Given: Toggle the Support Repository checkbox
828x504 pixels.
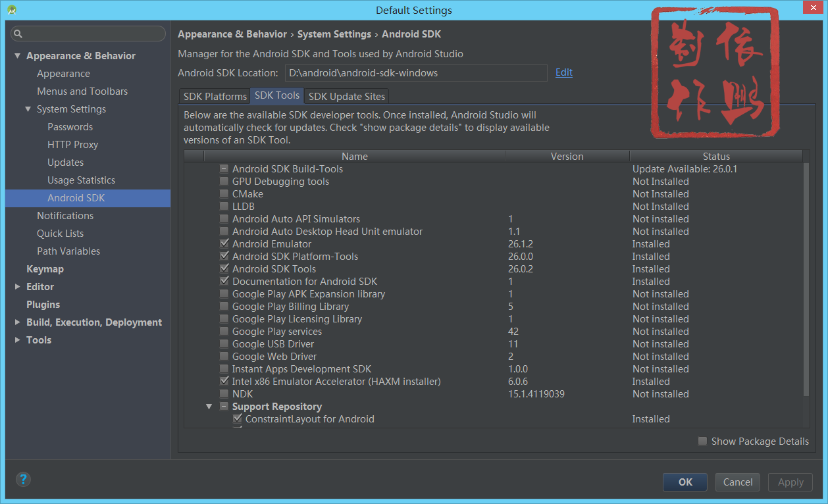Looking at the screenshot, I should tap(224, 407).
